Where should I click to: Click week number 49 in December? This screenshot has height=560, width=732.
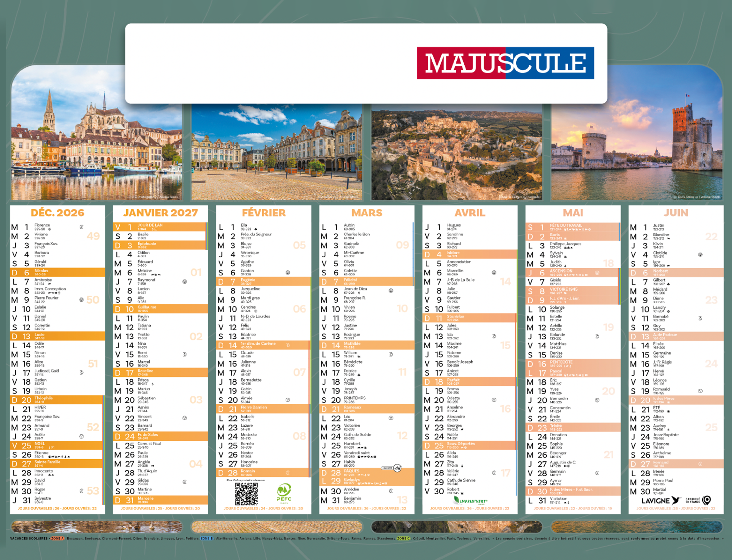pyautogui.click(x=93, y=236)
